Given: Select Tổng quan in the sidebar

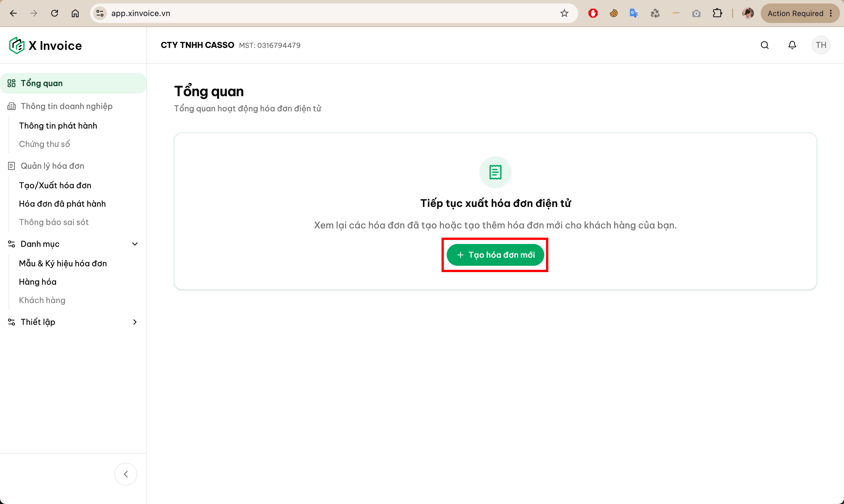Looking at the screenshot, I should (73, 83).
